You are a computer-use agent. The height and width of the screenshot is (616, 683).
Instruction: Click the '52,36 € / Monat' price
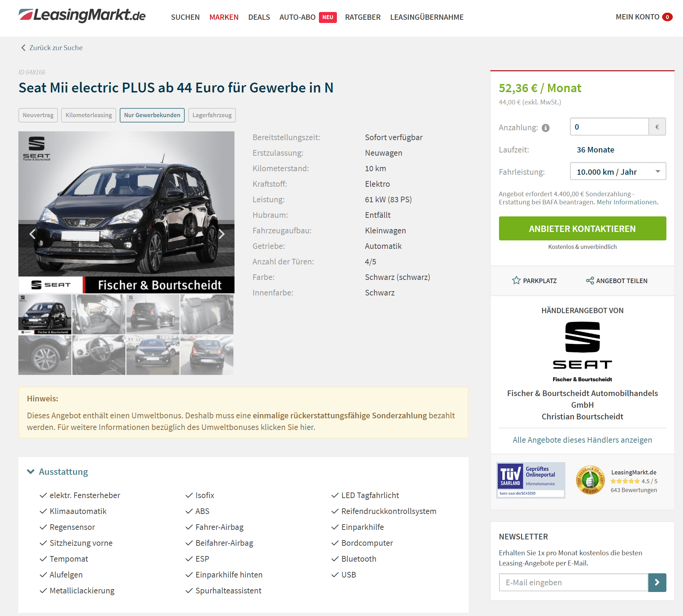pyautogui.click(x=540, y=88)
